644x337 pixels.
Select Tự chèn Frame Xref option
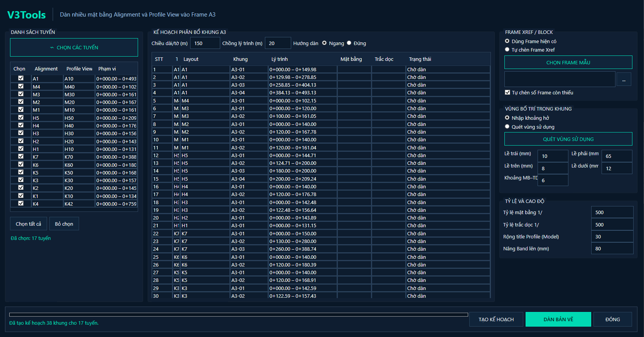(507, 49)
